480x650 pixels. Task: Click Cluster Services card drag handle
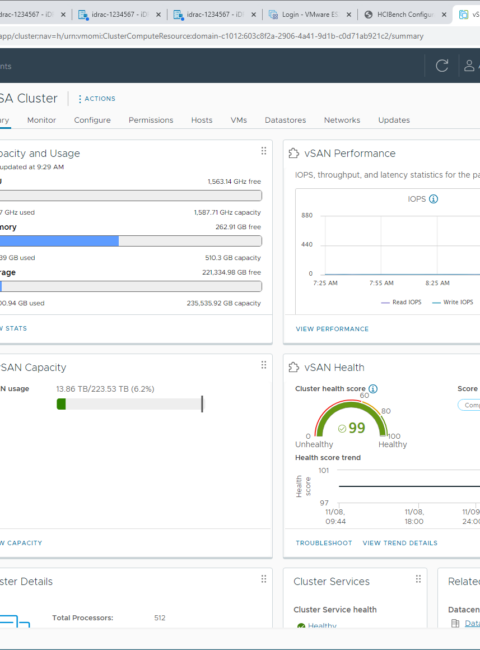[418, 579]
